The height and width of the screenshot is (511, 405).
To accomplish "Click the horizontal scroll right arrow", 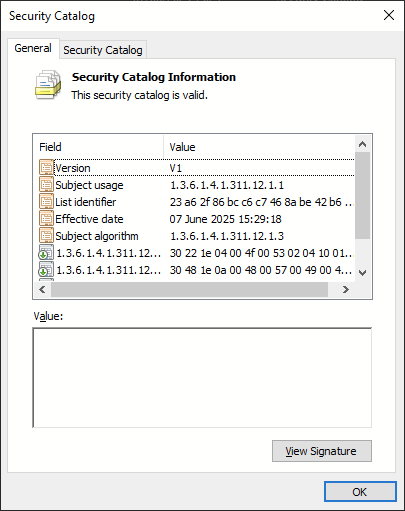I will pos(346,289).
